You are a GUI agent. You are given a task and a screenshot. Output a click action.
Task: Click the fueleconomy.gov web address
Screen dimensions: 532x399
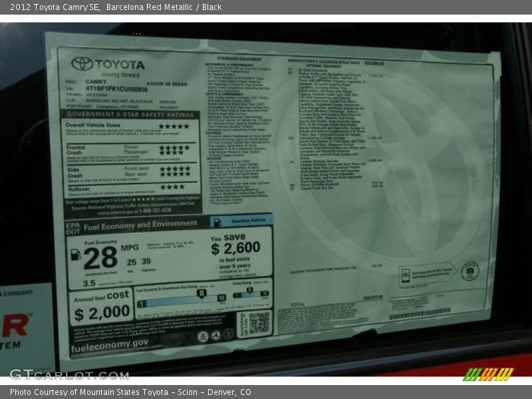pos(109,345)
